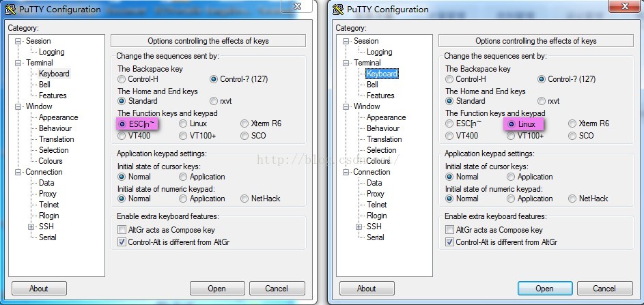
Task: Open Colours category in left window
Action: tap(51, 161)
